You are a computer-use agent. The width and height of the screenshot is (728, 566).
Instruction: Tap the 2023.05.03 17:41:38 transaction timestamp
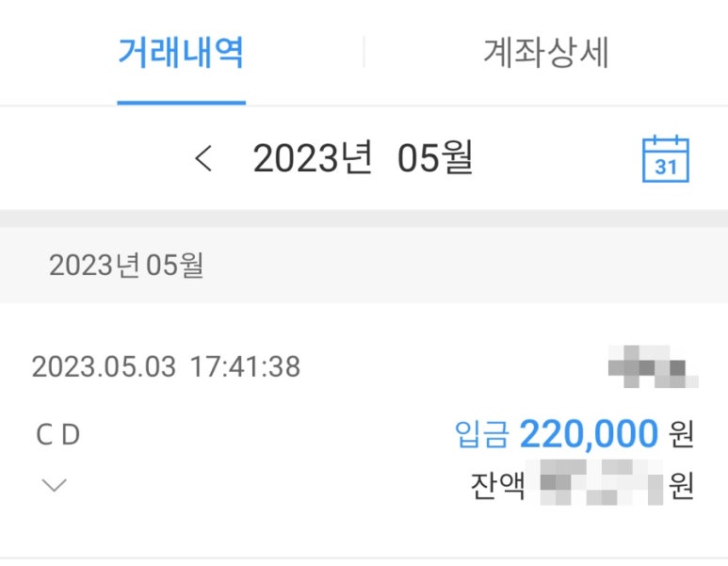click(x=166, y=366)
